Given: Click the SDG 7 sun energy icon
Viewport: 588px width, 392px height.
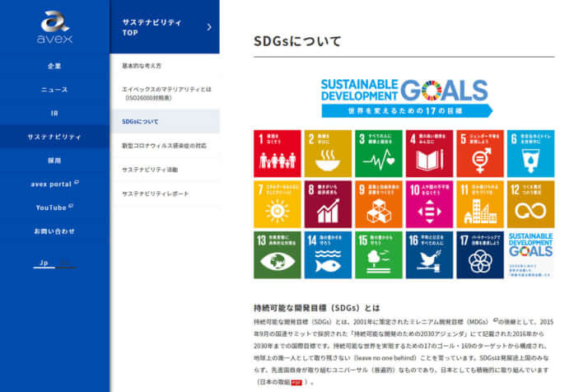Looking at the screenshot, I should (x=278, y=204).
